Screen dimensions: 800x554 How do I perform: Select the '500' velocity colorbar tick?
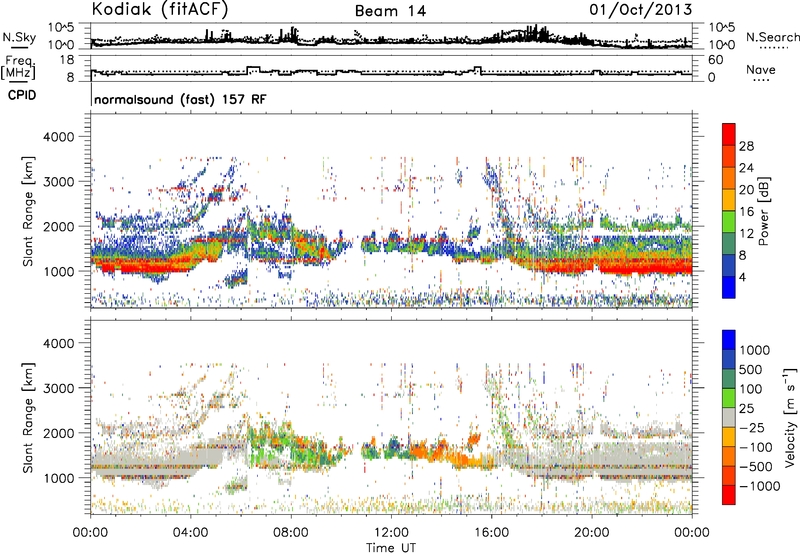click(x=750, y=370)
